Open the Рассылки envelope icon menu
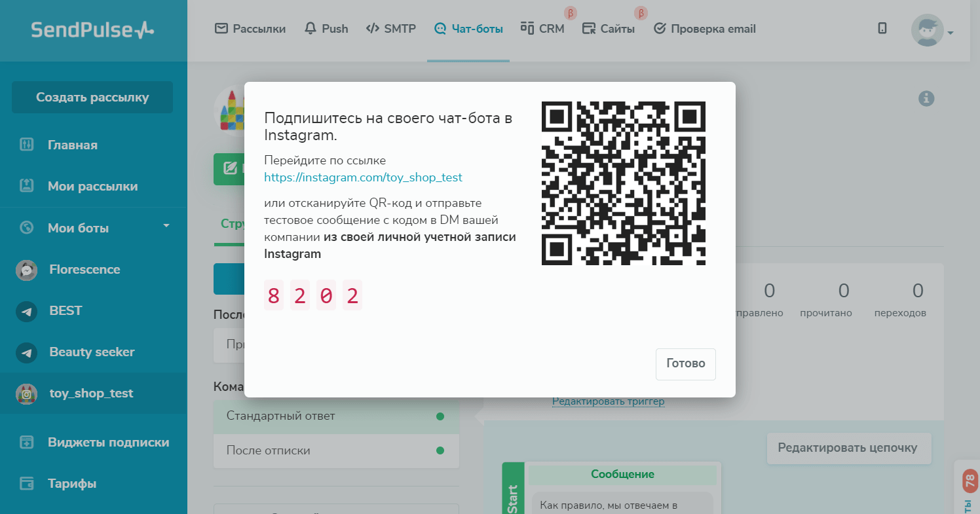The width and height of the screenshot is (980, 514). pyautogui.click(x=221, y=28)
